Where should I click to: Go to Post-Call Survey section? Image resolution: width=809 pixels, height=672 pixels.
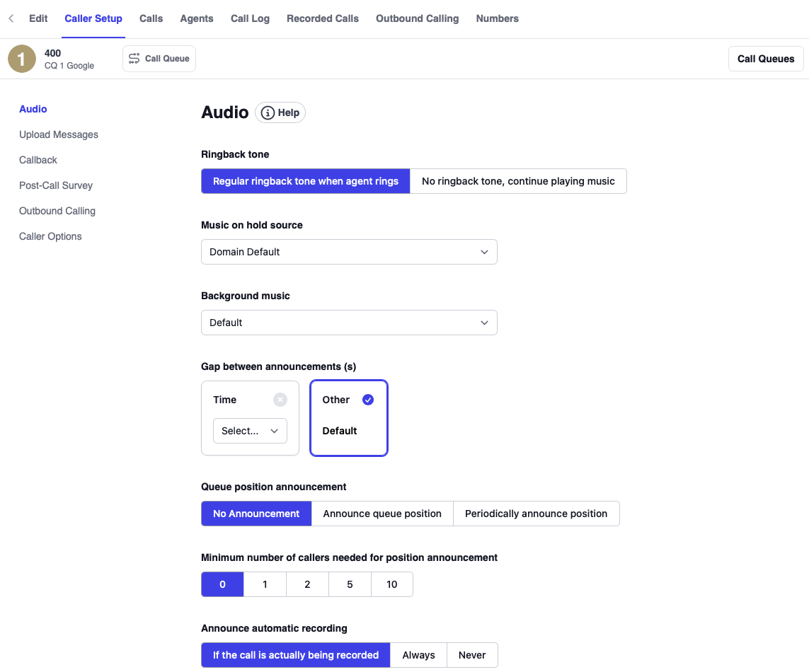tap(56, 185)
